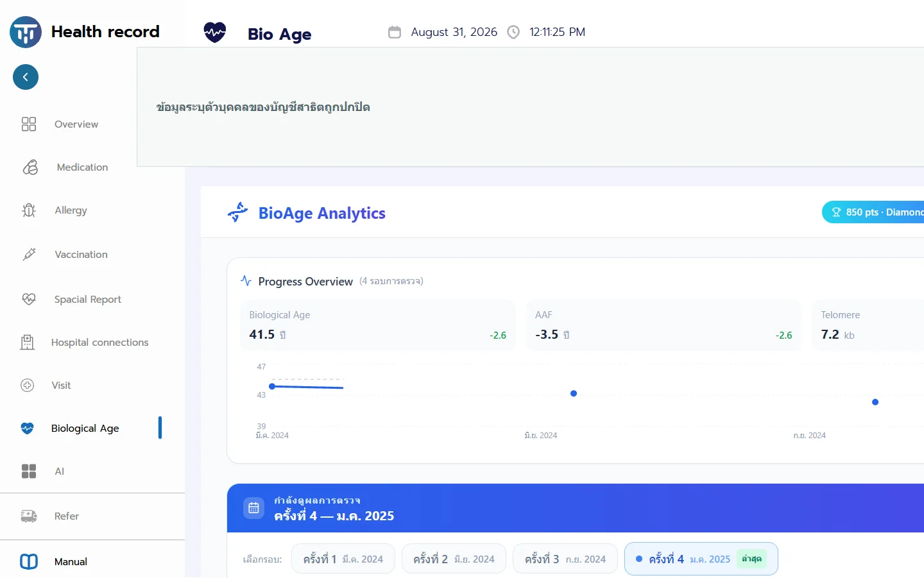
Task: Go to the Allergy section
Action: click(x=71, y=210)
